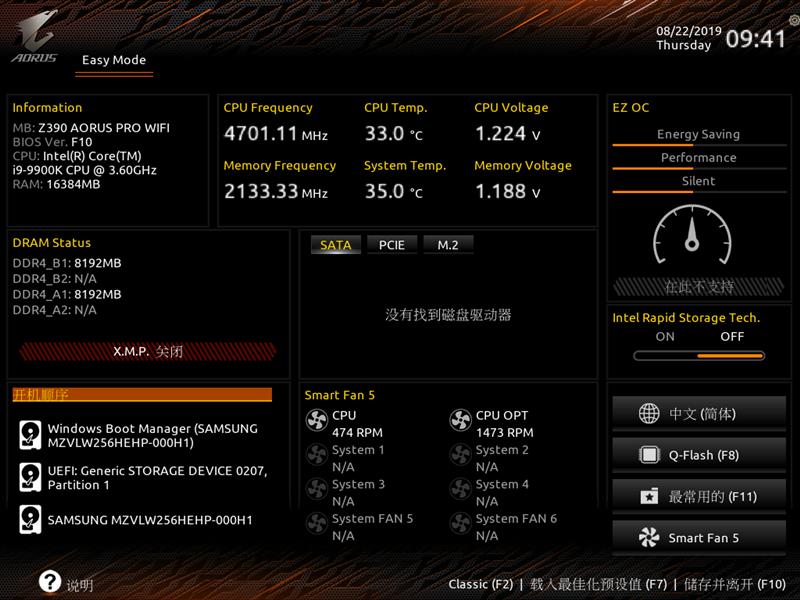The image size is (800, 600).
Task: Select the Performance EZ OC mode
Action: [698, 158]
